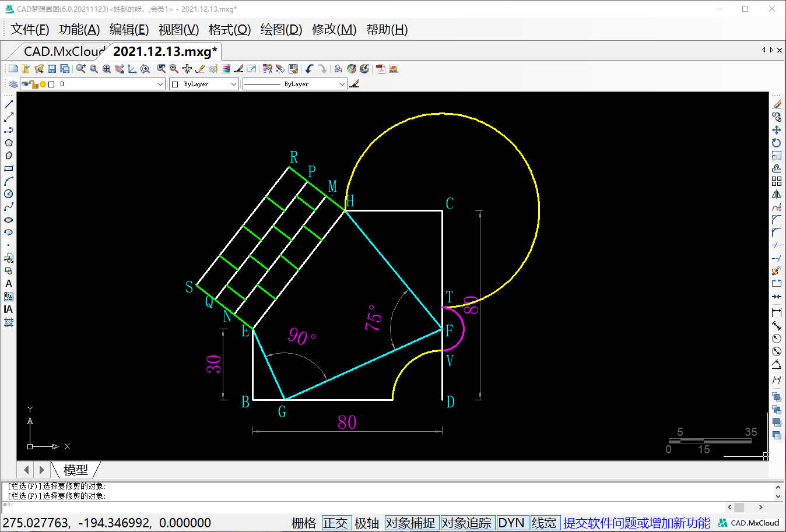Select the Array grid tool
Viewport: 786px width, 532px height.
[777, 181]
